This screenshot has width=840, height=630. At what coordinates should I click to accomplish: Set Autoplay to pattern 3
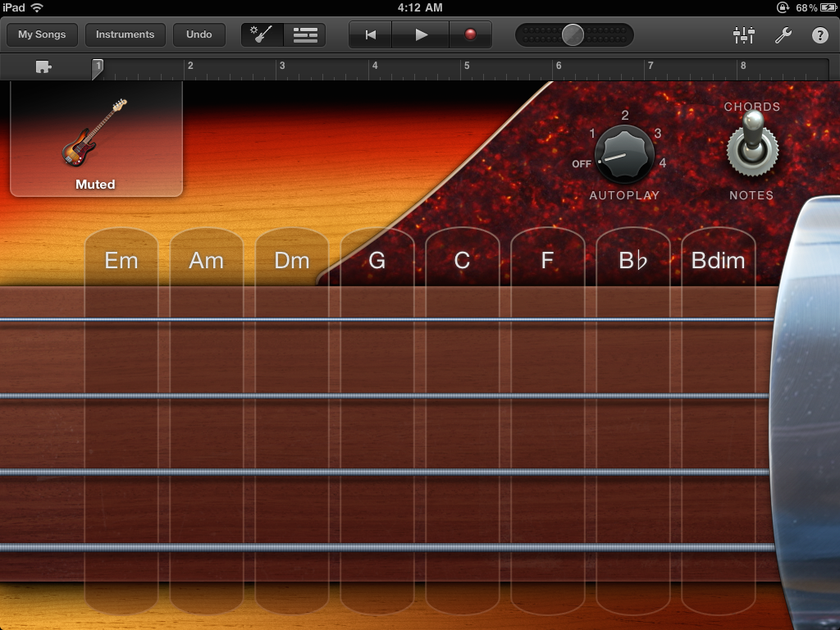657,134
